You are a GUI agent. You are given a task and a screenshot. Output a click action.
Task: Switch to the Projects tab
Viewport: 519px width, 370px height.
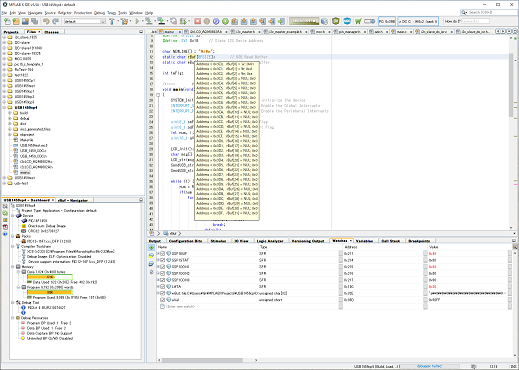(11, 32)
